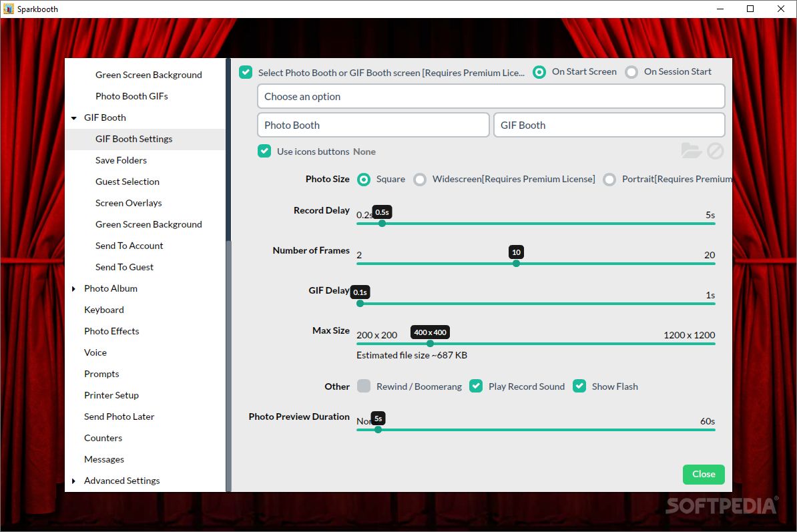The image size is (797, 532).
Task: Minimize the Sparkbooth window
Action: 720,9
